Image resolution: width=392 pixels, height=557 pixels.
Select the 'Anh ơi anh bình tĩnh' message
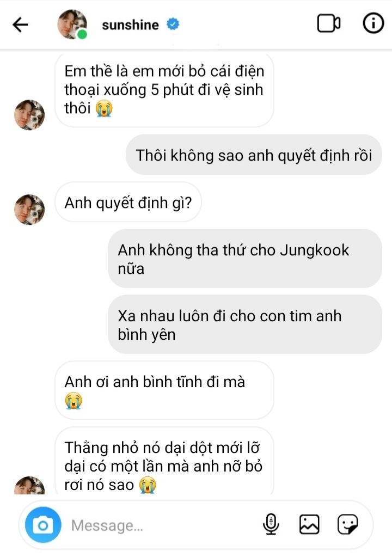click(163, 390)
